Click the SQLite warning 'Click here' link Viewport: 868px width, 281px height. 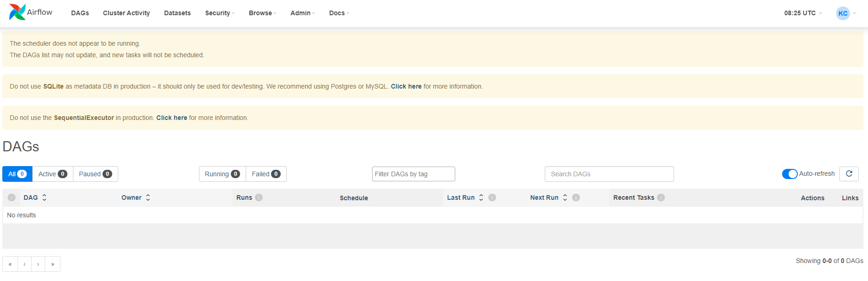point(406,86)
